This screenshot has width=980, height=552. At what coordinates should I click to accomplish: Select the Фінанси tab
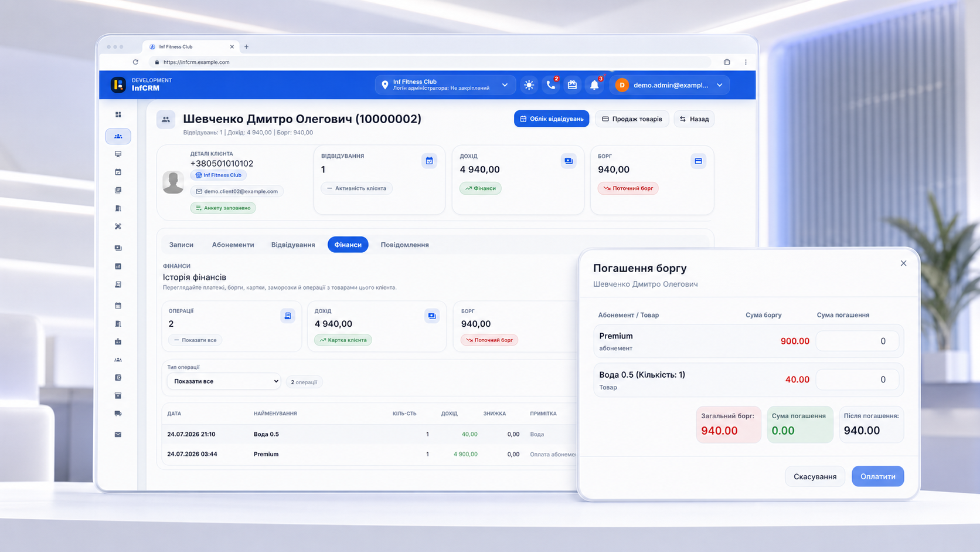point(348,245)
